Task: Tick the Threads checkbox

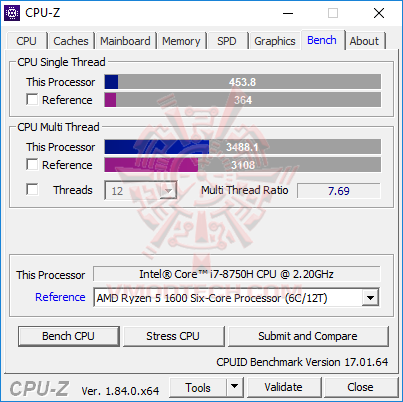Action: pos(32,189)
